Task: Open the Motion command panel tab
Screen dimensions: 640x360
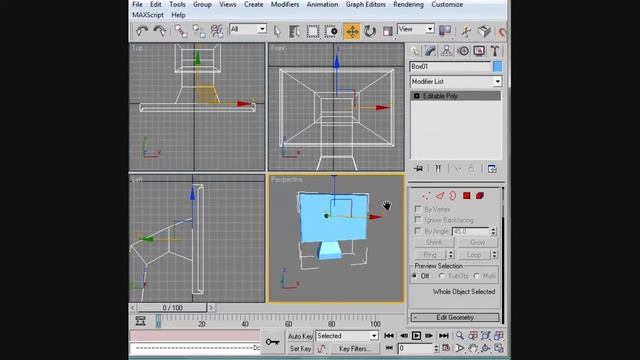Action: click(x=463, y=51)
